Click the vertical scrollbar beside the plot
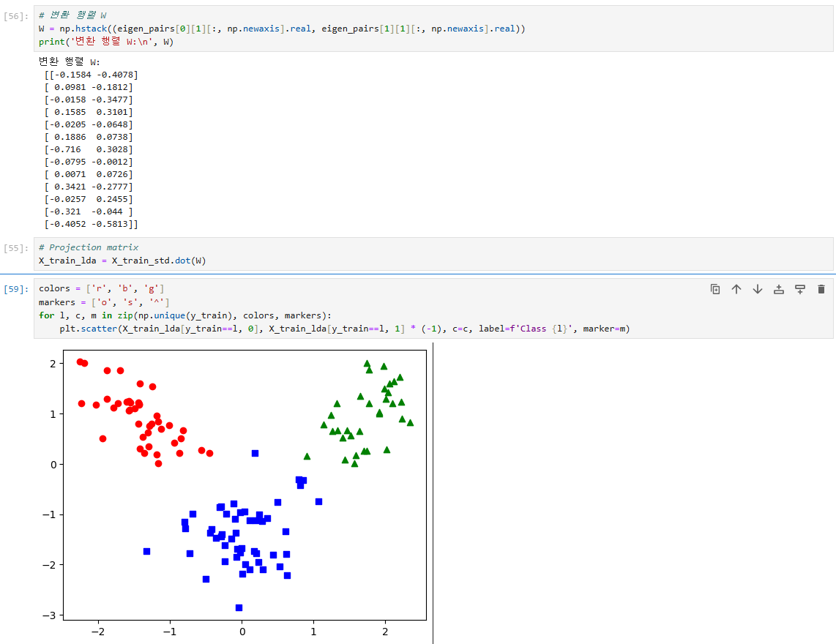The width and height of the screenshot is (836, 644). [x=433, y=490]
